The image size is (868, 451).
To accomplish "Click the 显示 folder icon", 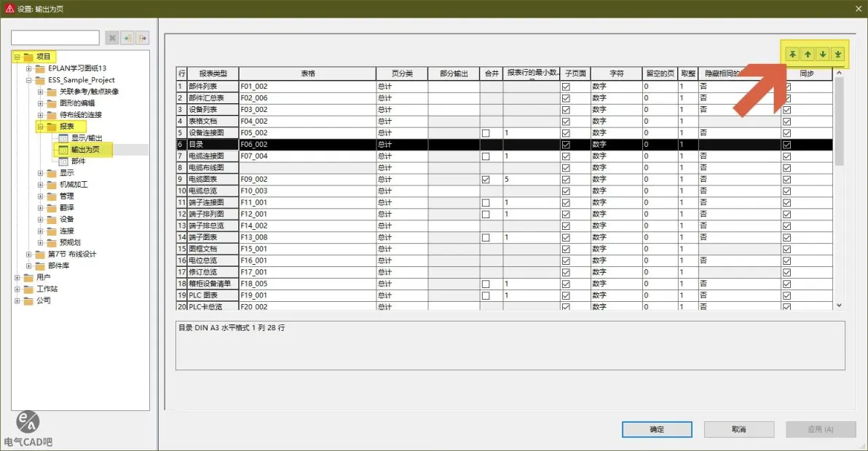I will point(52,173).
